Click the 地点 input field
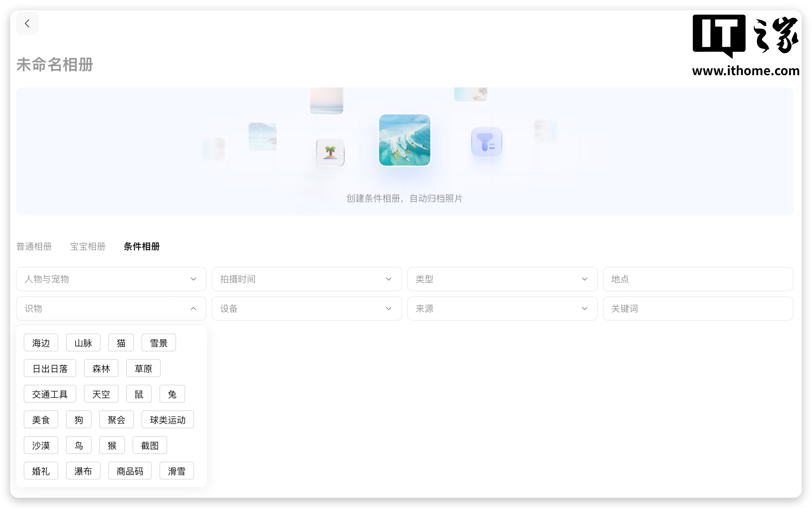 tap(698, 279)
